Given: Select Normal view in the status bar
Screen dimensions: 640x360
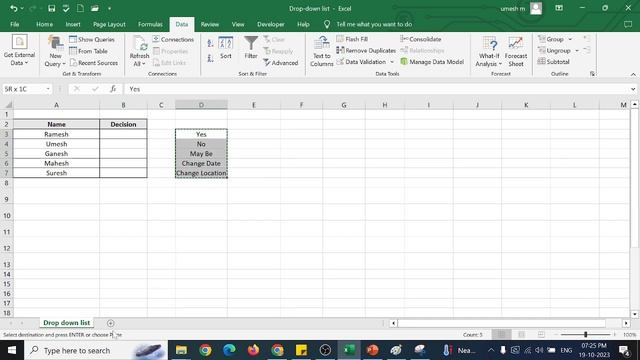Looking at the screenshot, I should click(x=501, y=335).
